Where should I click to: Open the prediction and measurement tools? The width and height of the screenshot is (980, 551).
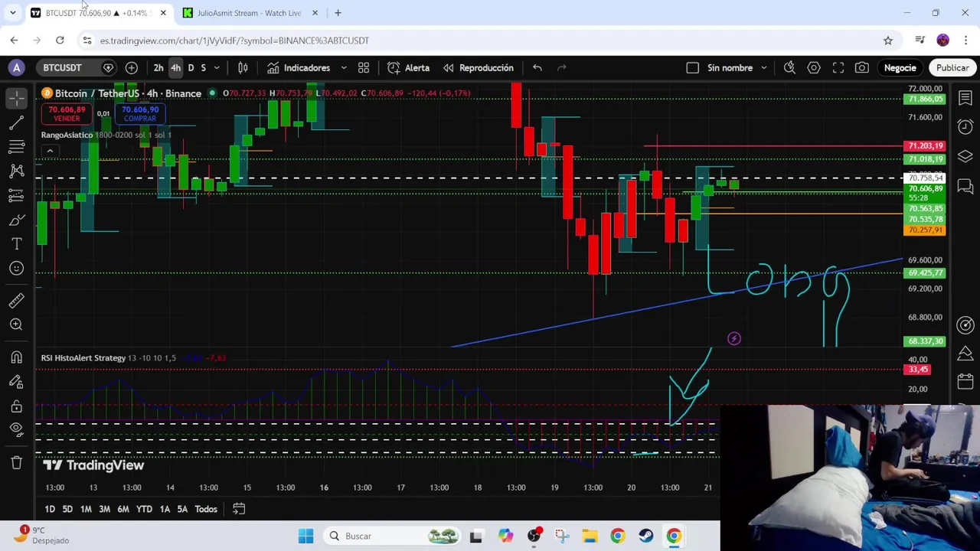click(17, 195)
